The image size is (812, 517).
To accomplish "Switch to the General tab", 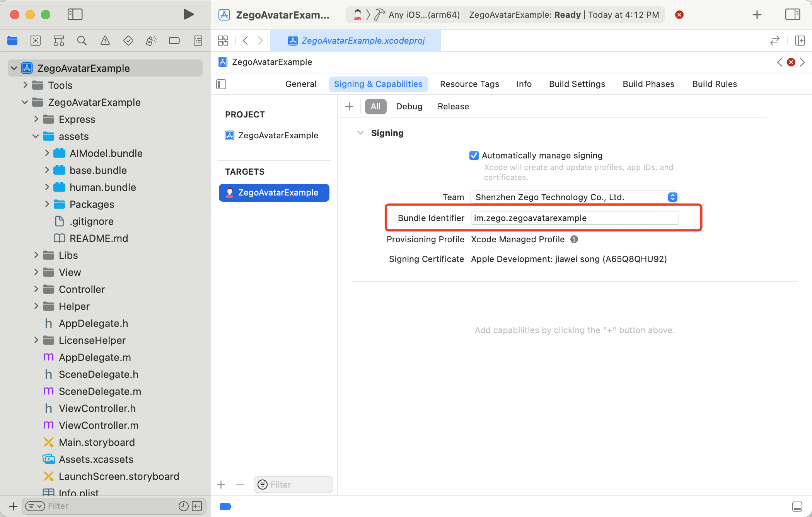I will pos(301,84).
